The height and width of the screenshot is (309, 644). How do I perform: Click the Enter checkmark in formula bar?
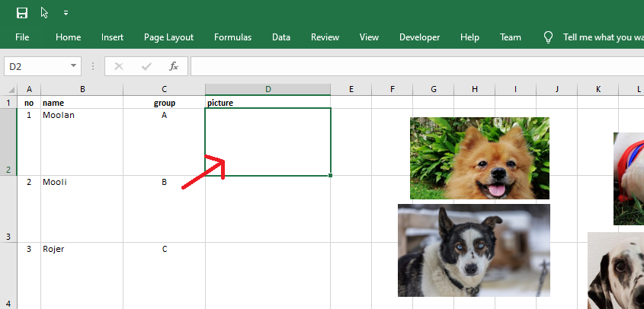[146, 66]
